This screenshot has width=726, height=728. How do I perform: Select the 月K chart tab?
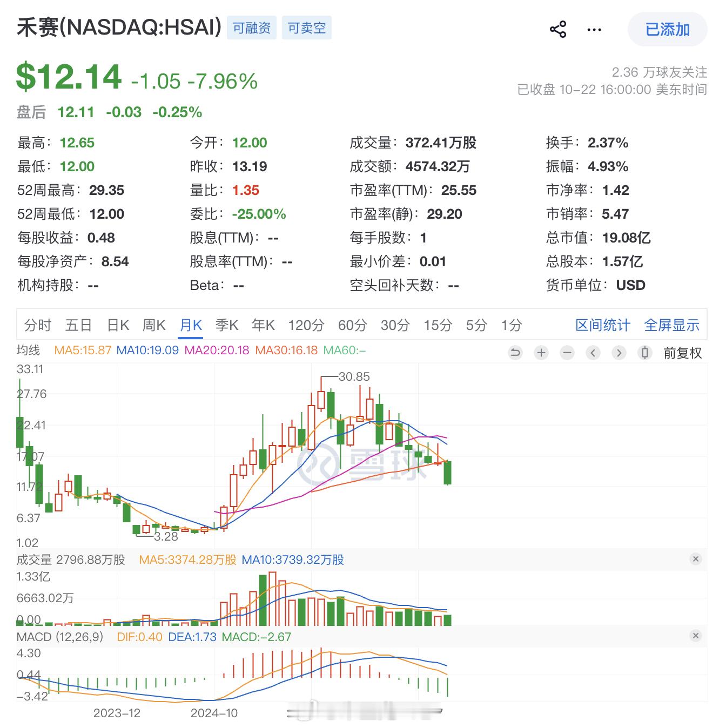(x=191, y=325)
